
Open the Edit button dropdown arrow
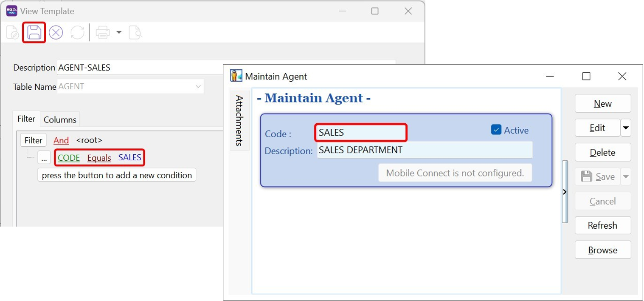(626, 128)
